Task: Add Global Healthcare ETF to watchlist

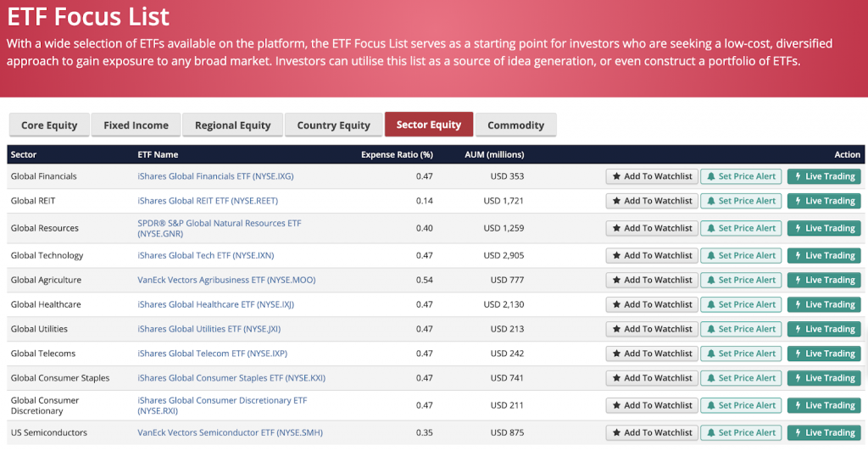Action: pyautogui.click(x=652, y=304)
